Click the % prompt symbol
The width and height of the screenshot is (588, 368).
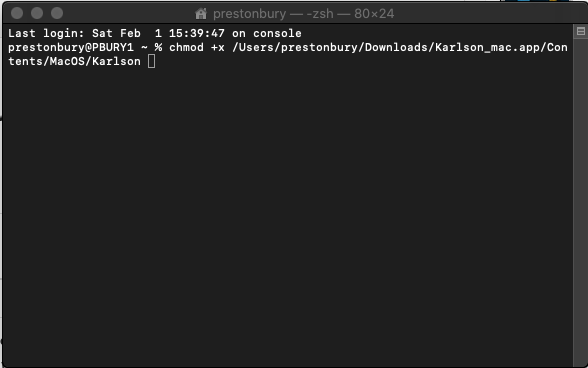pyautogui.click(x=158, y=48)
